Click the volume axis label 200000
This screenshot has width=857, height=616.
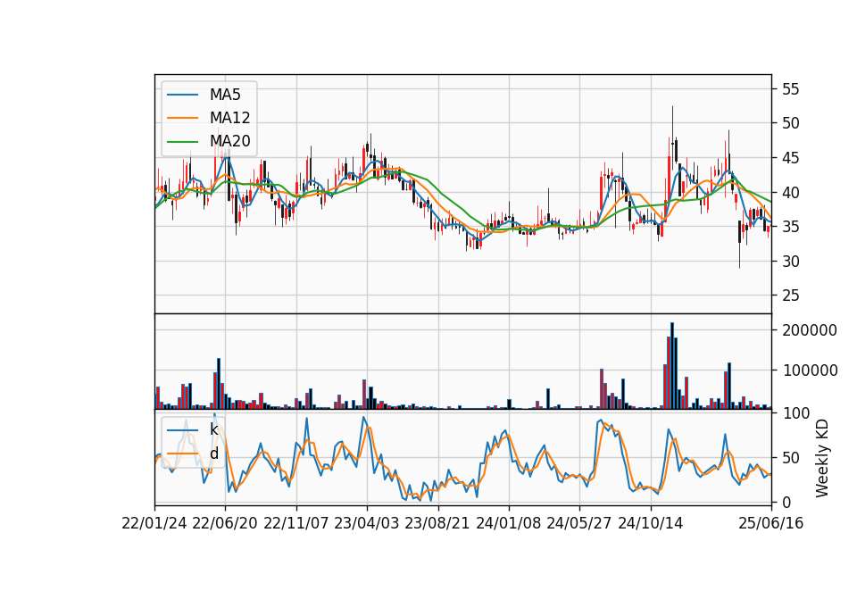click(x=810, y=330)
